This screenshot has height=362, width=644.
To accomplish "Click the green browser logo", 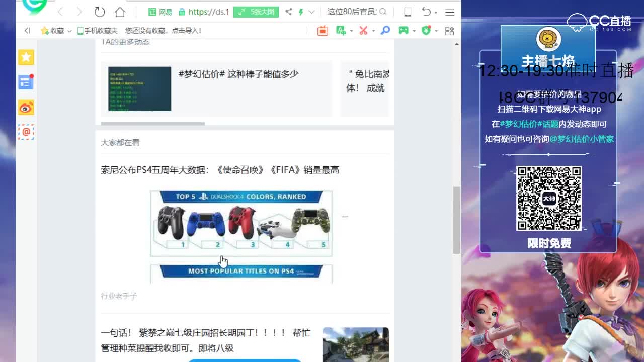I will [35, 7].
